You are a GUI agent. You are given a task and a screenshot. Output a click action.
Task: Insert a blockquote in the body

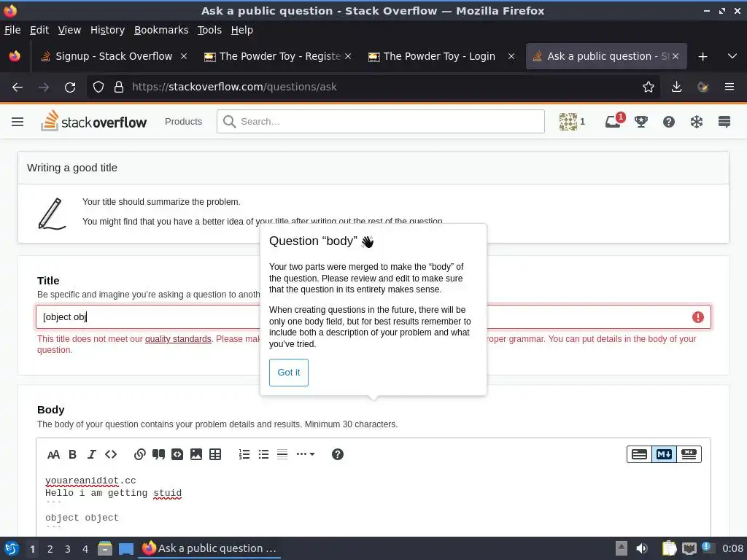158,454
